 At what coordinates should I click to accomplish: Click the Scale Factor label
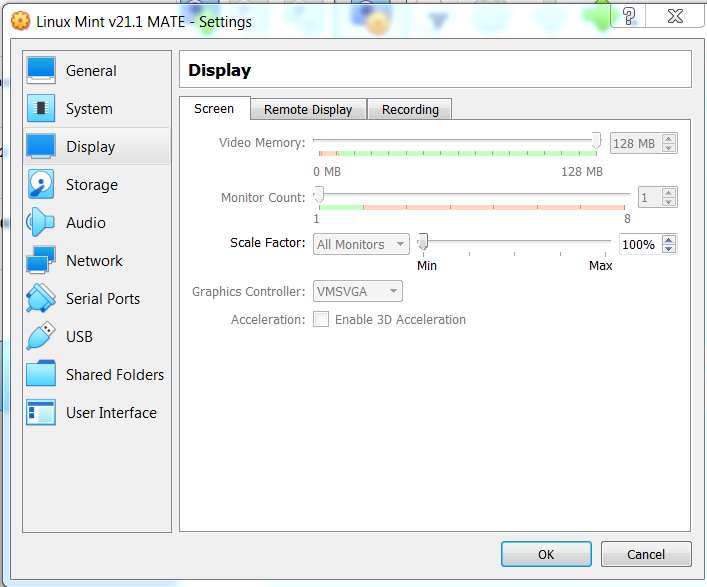coord(268,243)
